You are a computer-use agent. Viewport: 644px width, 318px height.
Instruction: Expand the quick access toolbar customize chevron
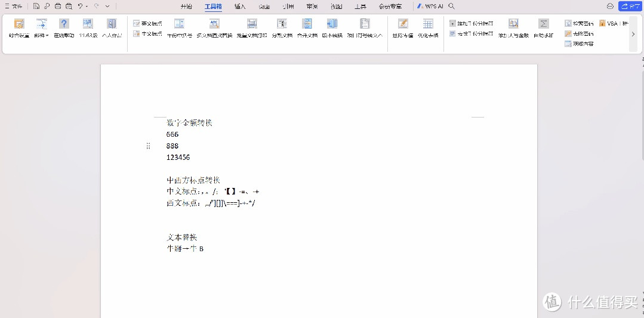click(x=107, y=6)
